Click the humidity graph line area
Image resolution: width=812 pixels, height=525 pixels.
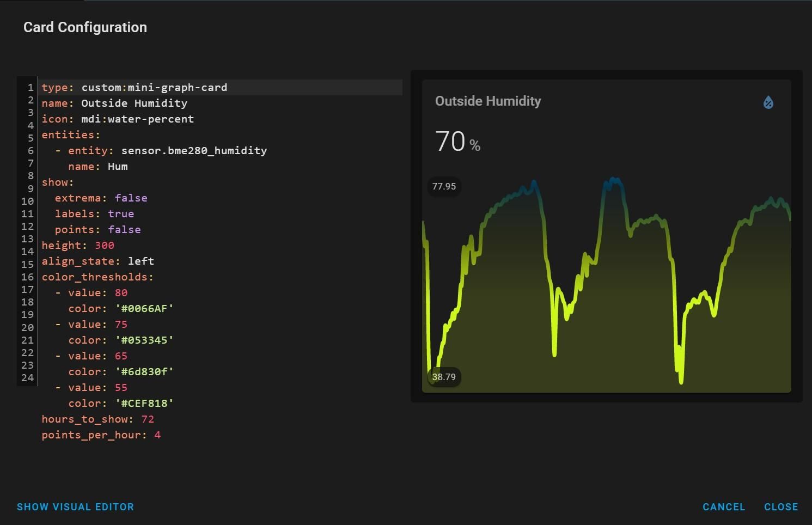pos(606,282)
